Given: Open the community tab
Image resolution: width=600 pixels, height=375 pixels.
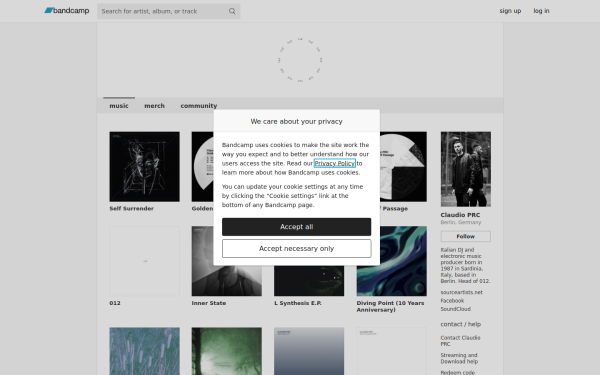Looking at the screenshot, I should (199, 106).
